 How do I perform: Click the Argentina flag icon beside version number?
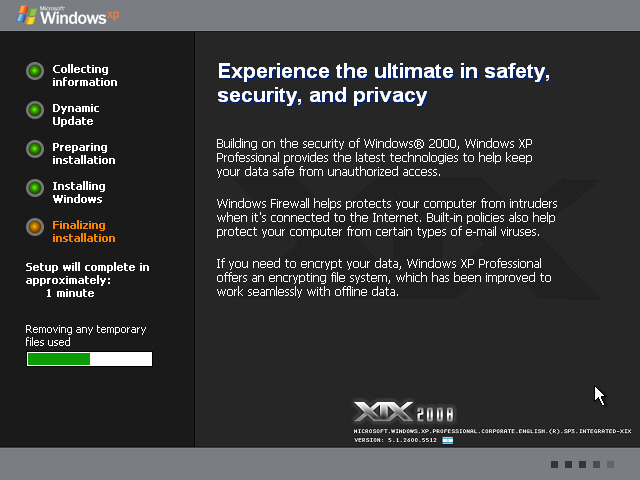point(446,439)
